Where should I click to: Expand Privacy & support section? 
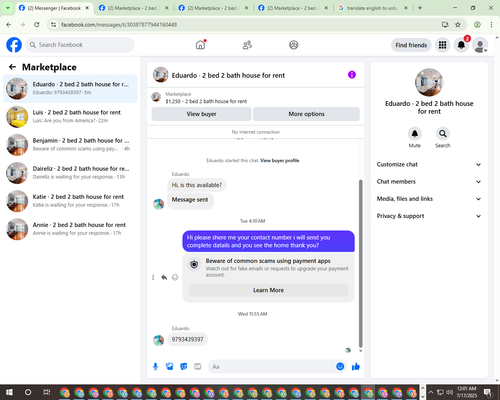429,216
